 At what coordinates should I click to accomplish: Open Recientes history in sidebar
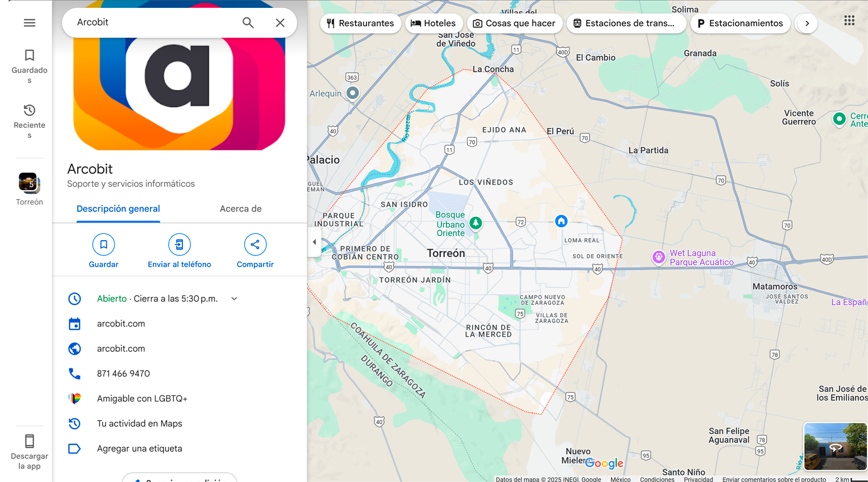pyautogui.click(x=30, y=121)
